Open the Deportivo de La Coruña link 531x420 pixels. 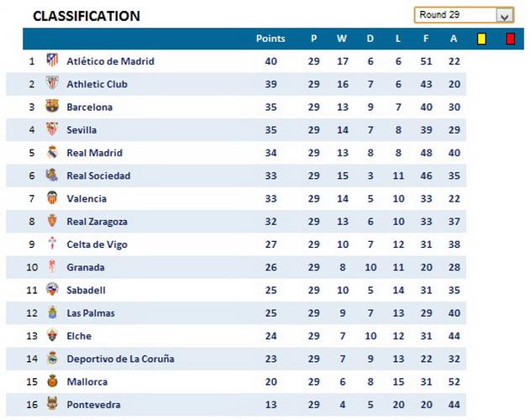tap(120, 359)
